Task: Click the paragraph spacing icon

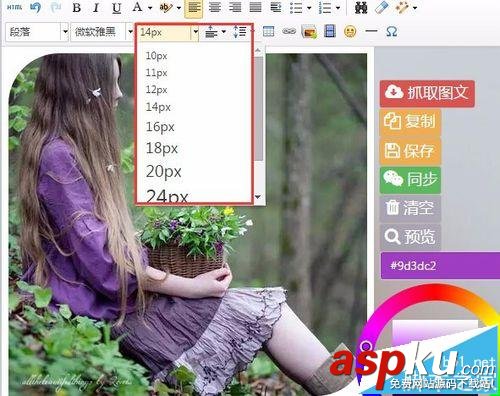Action: (x=211, y=32)
